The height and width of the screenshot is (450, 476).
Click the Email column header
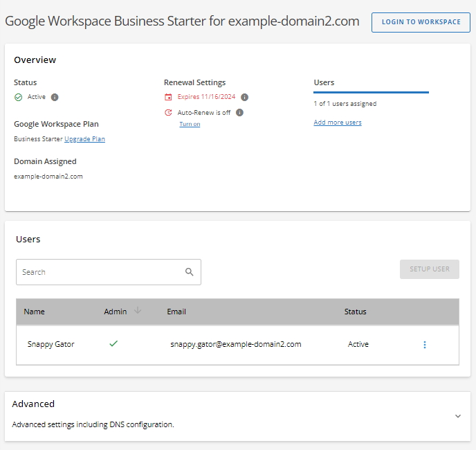coord(176,312)
